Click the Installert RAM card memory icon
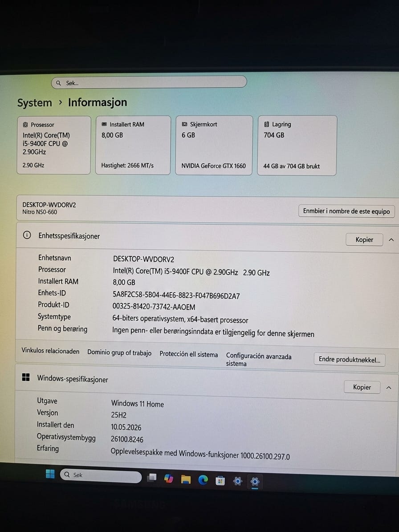This screenshot has height=532, width=399. point(104,124)
